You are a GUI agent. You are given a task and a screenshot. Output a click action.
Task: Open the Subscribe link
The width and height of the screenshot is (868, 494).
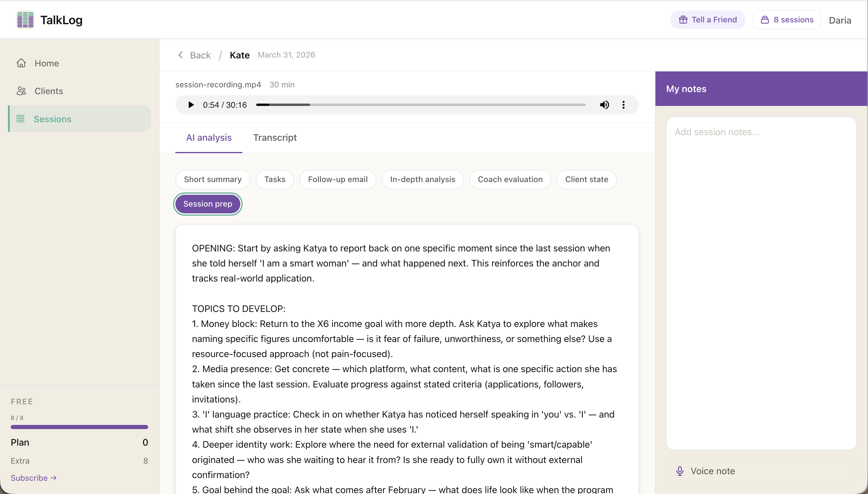tap(34, 478)
